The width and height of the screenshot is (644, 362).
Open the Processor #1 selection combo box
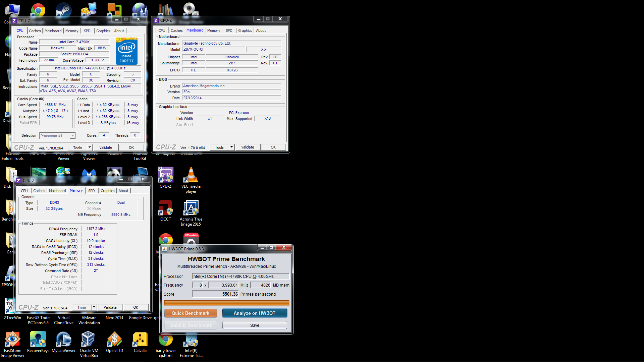click(57, 136)
